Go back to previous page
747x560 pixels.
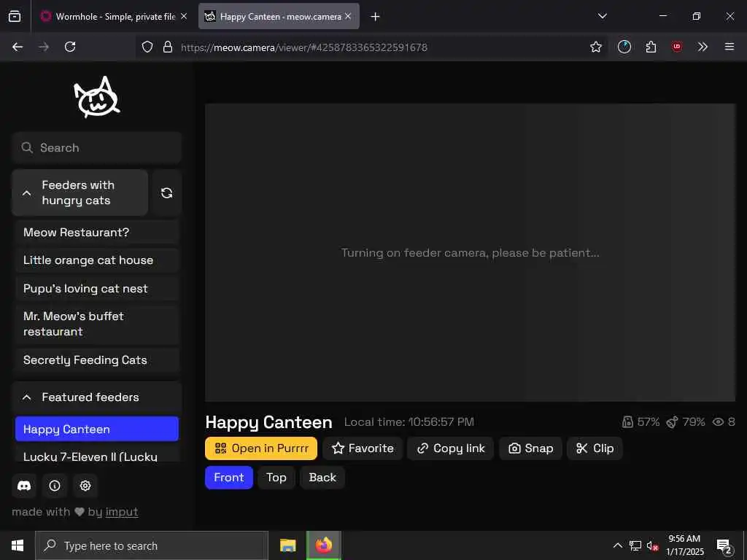click(18, 47)
